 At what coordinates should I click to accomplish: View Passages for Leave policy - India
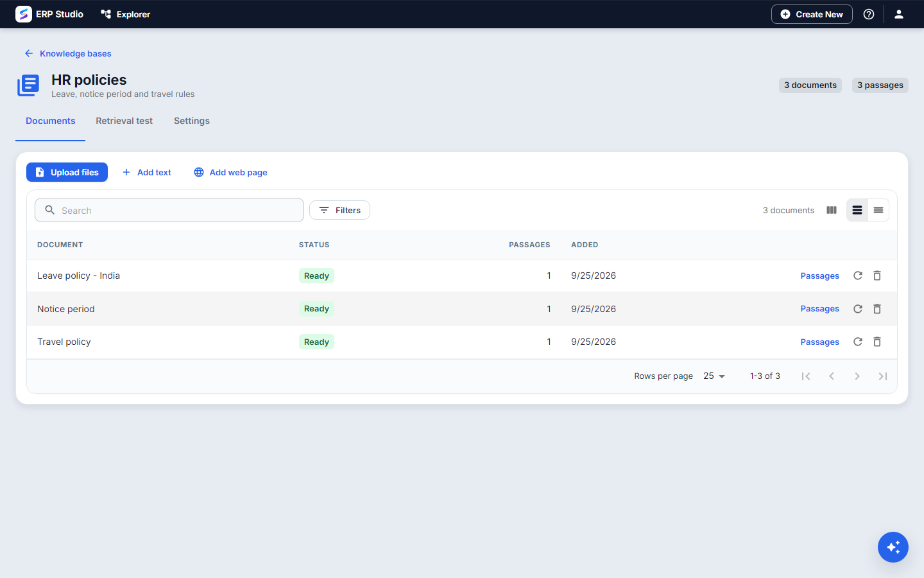click(x=819, y=276)
